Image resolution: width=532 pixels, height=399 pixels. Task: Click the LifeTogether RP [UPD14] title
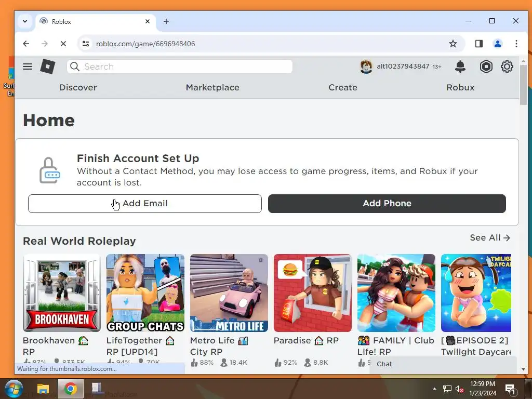[x=140, y=346]
